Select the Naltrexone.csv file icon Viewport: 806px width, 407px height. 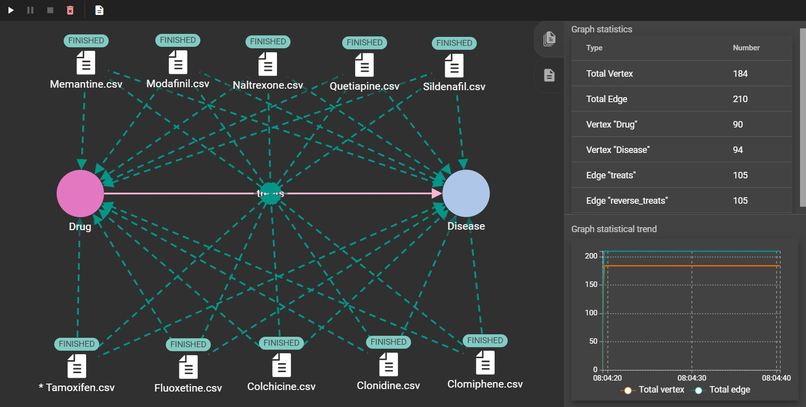tap(268, 65)
